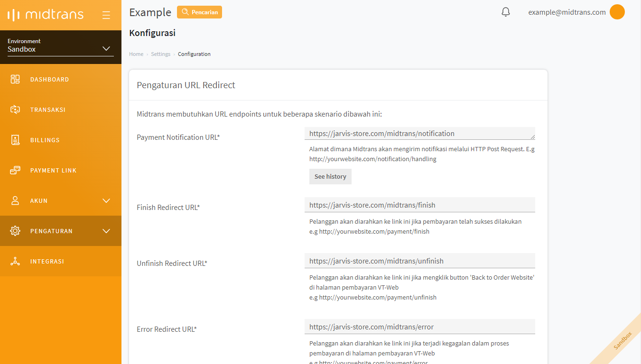Click the Finish Redirect URL* label

168,208
